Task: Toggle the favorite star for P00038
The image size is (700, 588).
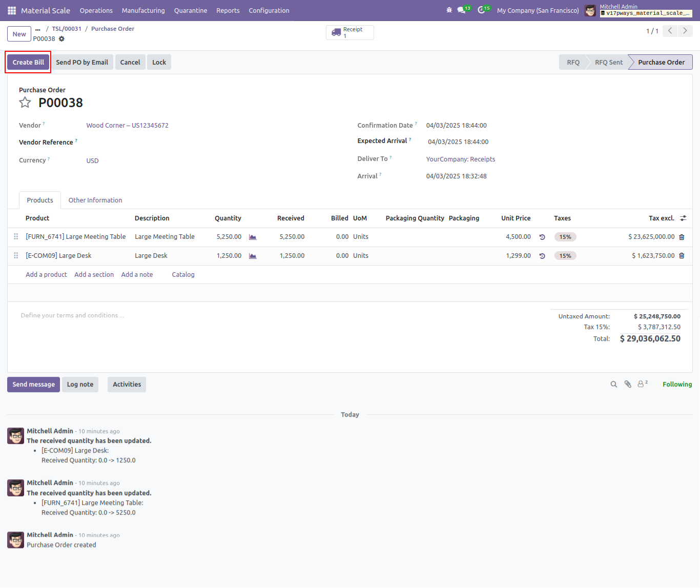Action: (x=25, y=103)
